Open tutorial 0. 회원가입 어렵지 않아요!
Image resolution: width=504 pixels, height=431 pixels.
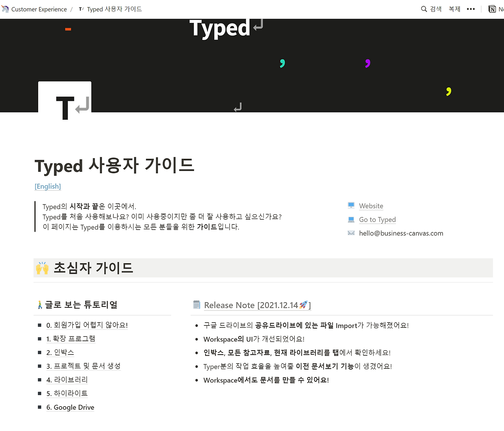click(87, 325)
